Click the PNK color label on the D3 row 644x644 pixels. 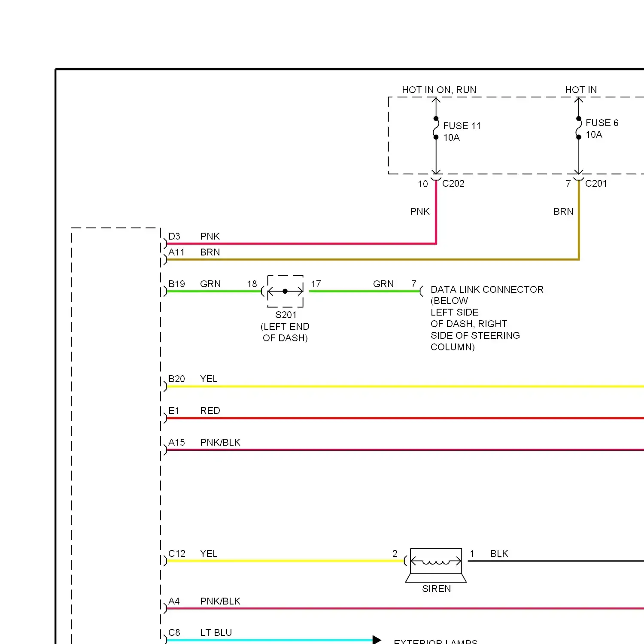click(x=210, y=237)
